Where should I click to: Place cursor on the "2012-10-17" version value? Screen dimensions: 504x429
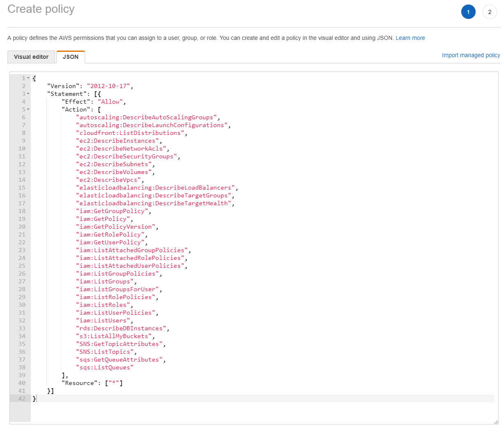pyautogui.click(x=109, y=86)
